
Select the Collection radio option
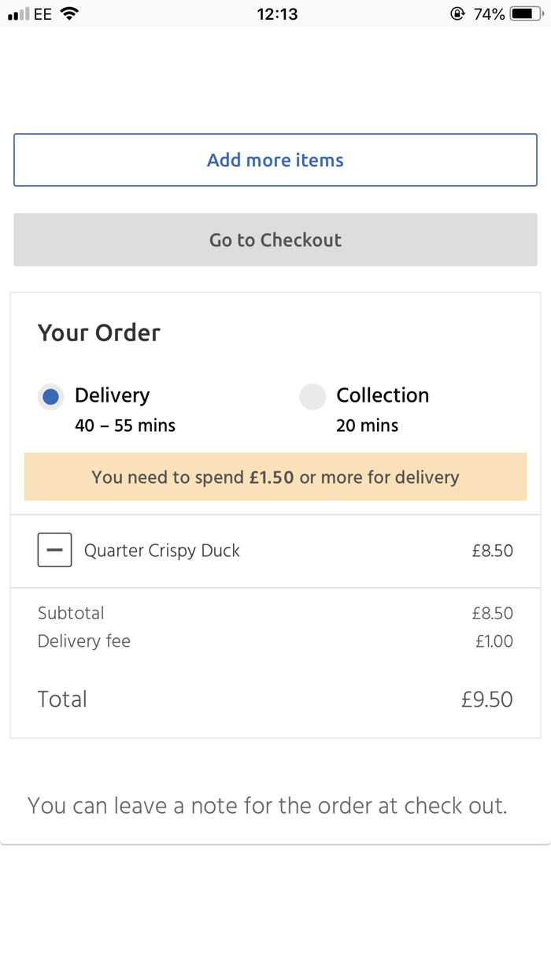pos(312,397)
